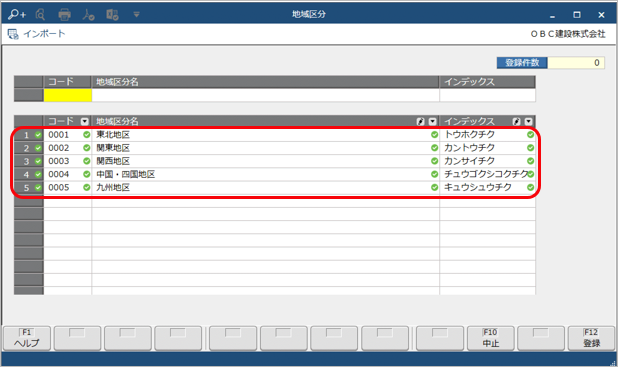Click the green check in row 2 header
The image size is (618, 367).
click(x=38, y=148)
